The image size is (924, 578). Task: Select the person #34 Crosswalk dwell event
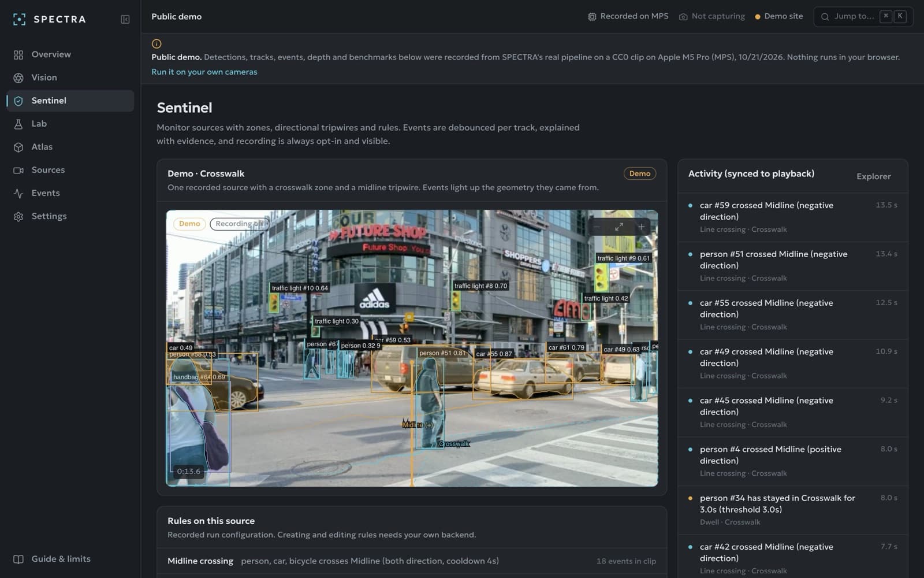click(792, 510)
